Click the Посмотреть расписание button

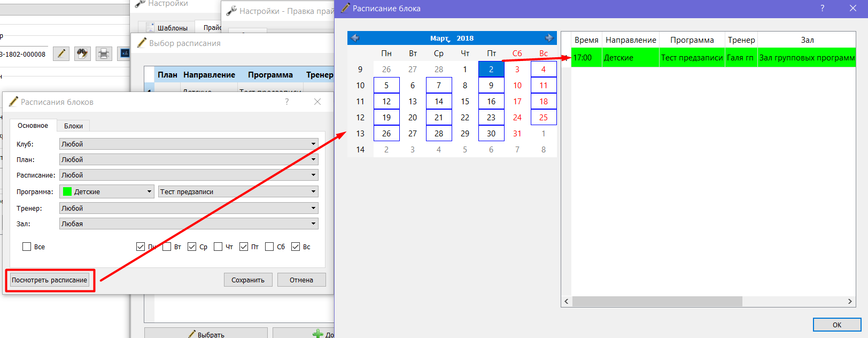click(50, 280)
